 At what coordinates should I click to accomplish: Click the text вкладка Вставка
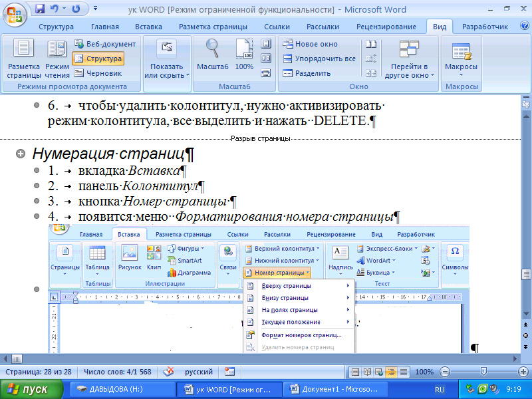(129, 170)
